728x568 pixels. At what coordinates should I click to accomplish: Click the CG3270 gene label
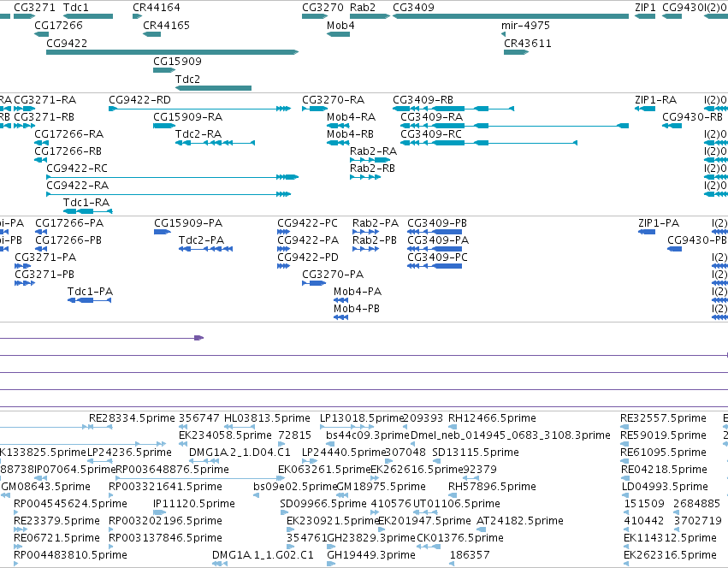(323, 8)
